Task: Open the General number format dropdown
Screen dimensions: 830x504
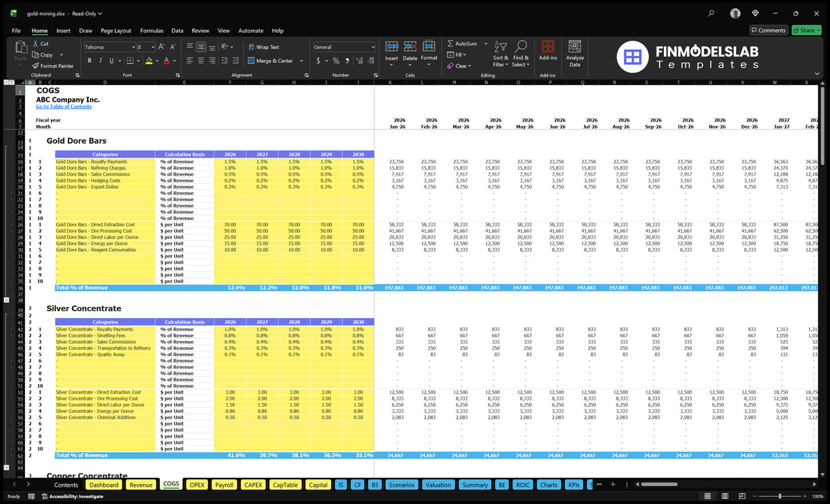Action: pos(373,47)
